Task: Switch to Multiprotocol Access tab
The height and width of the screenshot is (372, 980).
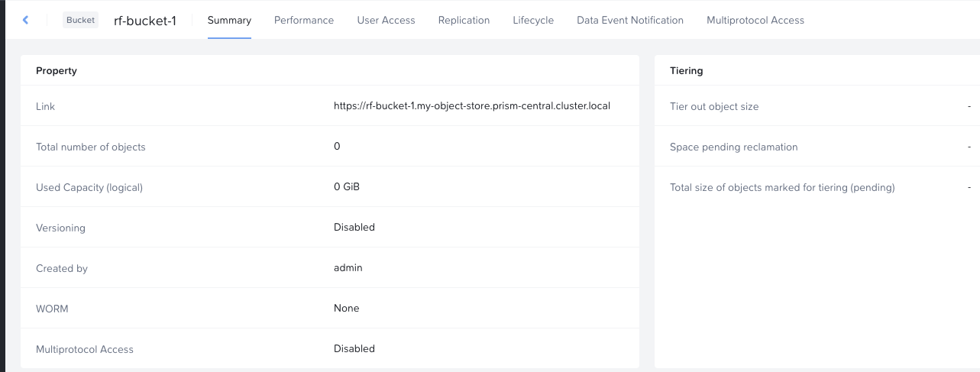Action: coord(755,20)
